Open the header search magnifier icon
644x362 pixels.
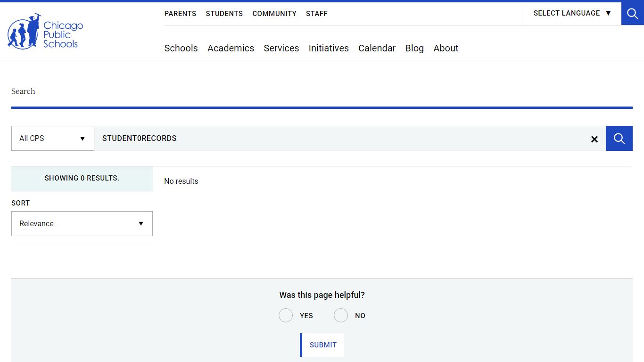tap(633, 14)
